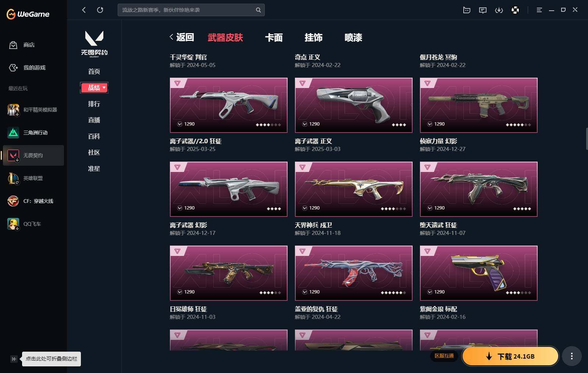The image size is (588, 373).
Task: Open the messages icon in title bar
Action: point(483,10)
